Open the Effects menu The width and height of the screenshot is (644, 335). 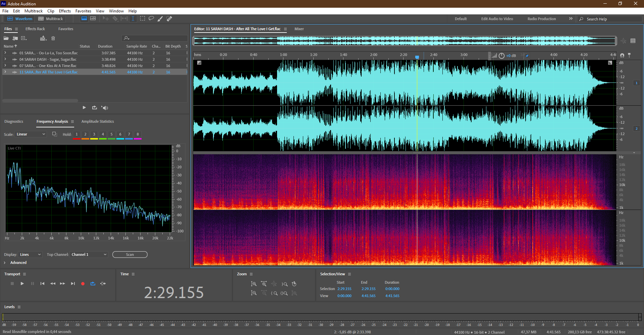pos(65,11)
